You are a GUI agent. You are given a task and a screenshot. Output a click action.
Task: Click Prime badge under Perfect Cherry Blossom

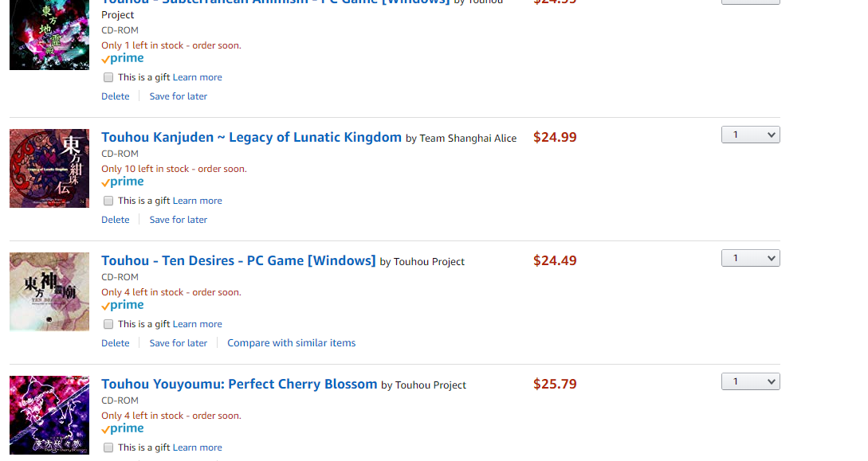tap(123, 428)
